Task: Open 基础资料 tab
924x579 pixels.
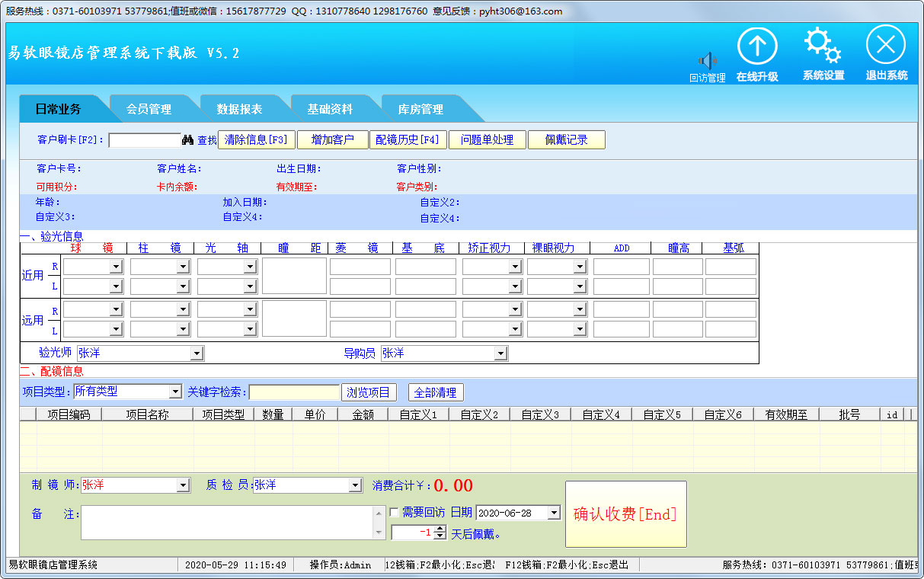Action: pyautogui.click(x=330, y=109)
